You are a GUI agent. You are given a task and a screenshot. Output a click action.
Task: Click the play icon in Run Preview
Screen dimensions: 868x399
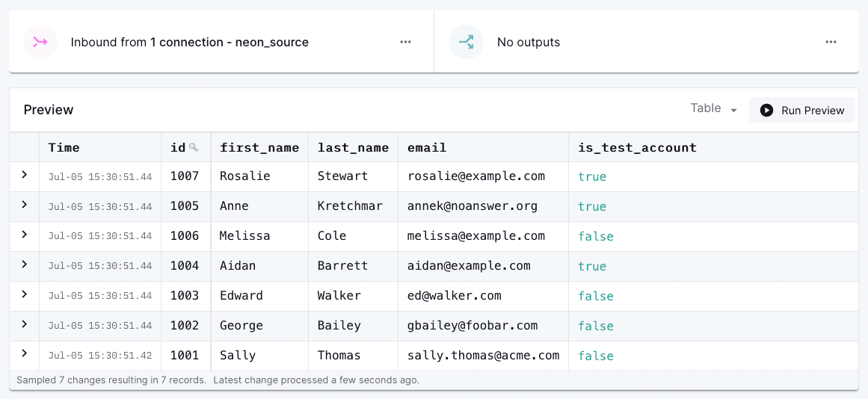point(766,111)
